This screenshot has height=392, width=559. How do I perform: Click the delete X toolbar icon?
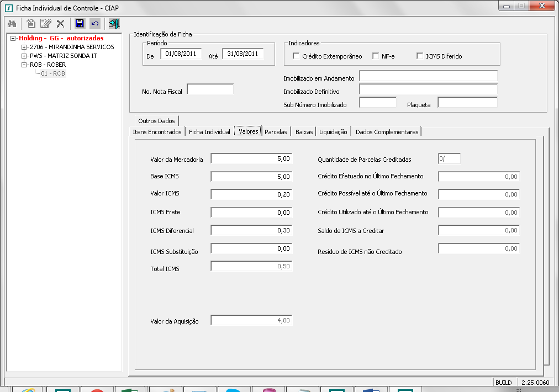(x=61, y=24)
